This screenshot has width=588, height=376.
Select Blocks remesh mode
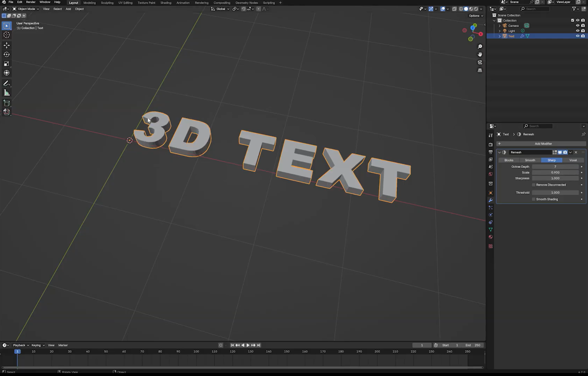click(x=509, y=160)
